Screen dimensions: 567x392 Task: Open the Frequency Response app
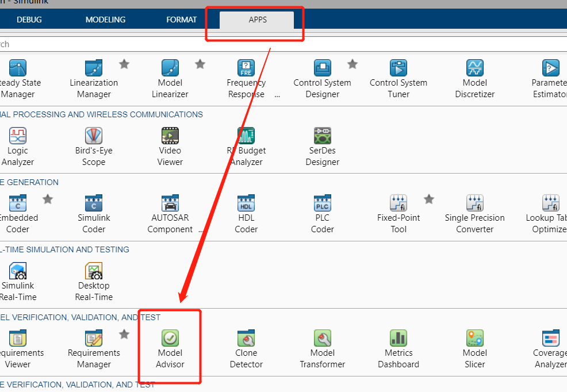(x=246, y=79)
